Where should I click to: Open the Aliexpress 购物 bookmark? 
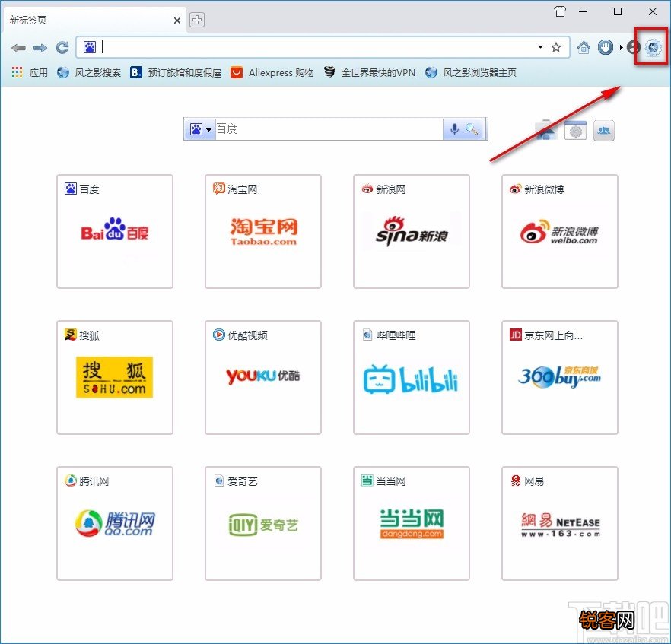[x=272, y=73]
